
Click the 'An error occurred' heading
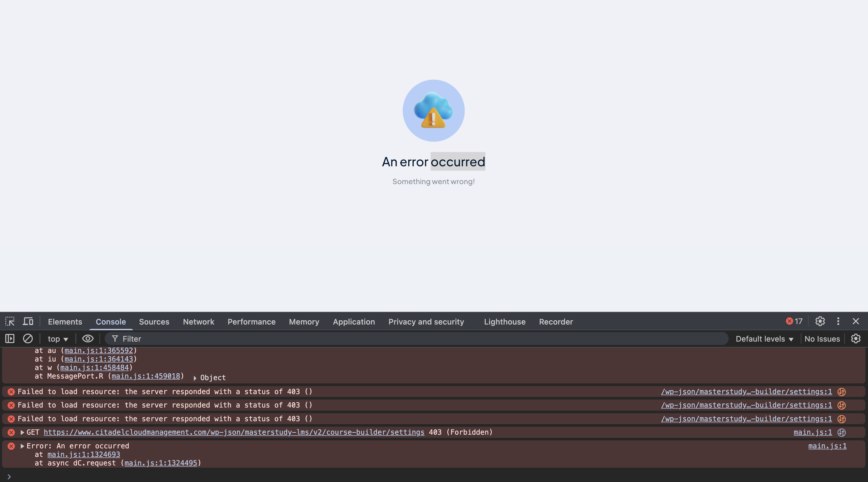(x=434, y=162)
